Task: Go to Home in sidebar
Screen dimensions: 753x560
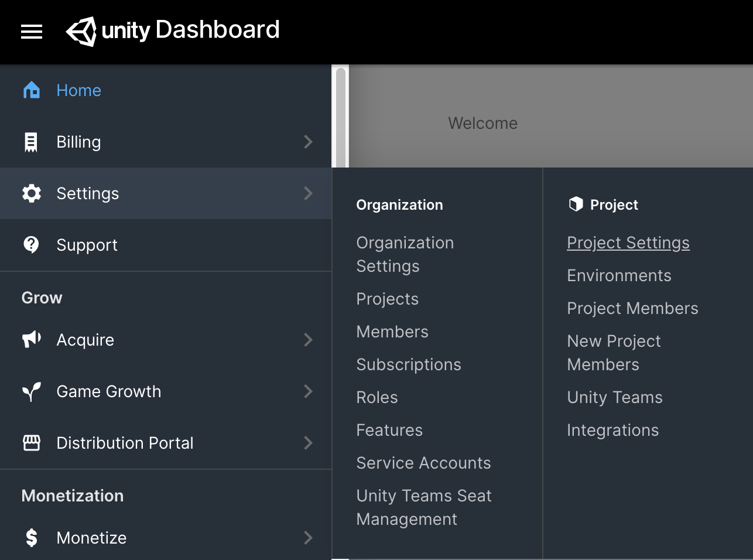Action: point(166,90)
